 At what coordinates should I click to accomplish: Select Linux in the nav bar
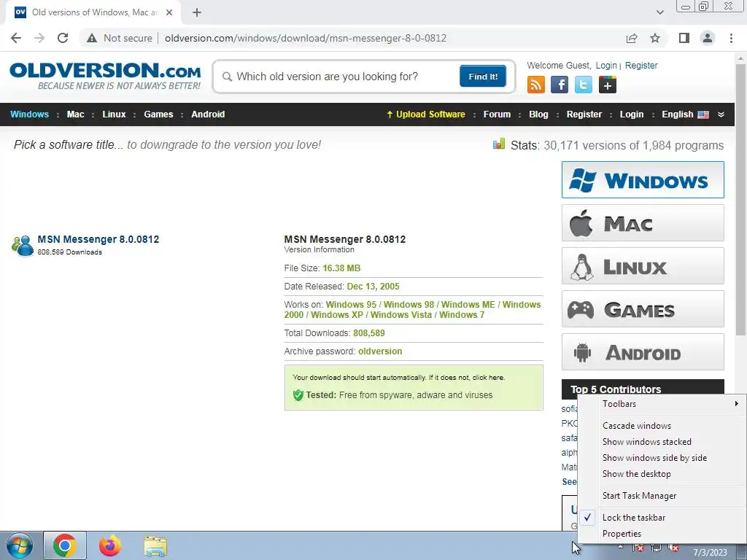pos(114,114)
